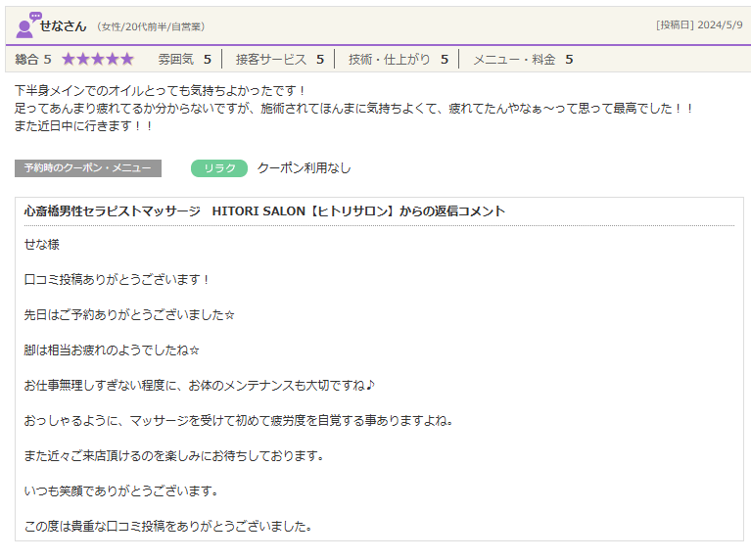Click review line starting 足ってあんまり疲れてるか
The height and width of the screenshot is (560, 751).
tap(353, 109)
